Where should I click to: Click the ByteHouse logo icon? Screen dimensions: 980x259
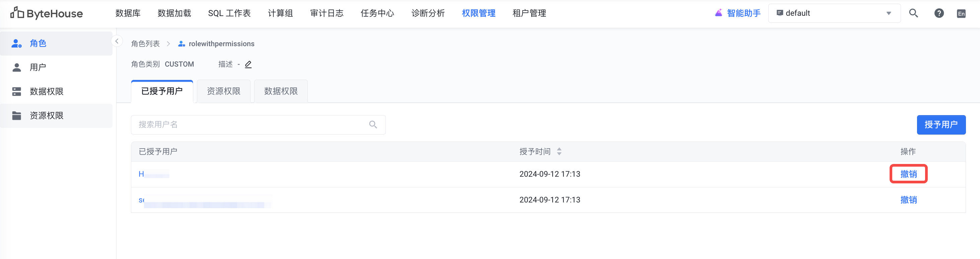click(x=17, y=13)
